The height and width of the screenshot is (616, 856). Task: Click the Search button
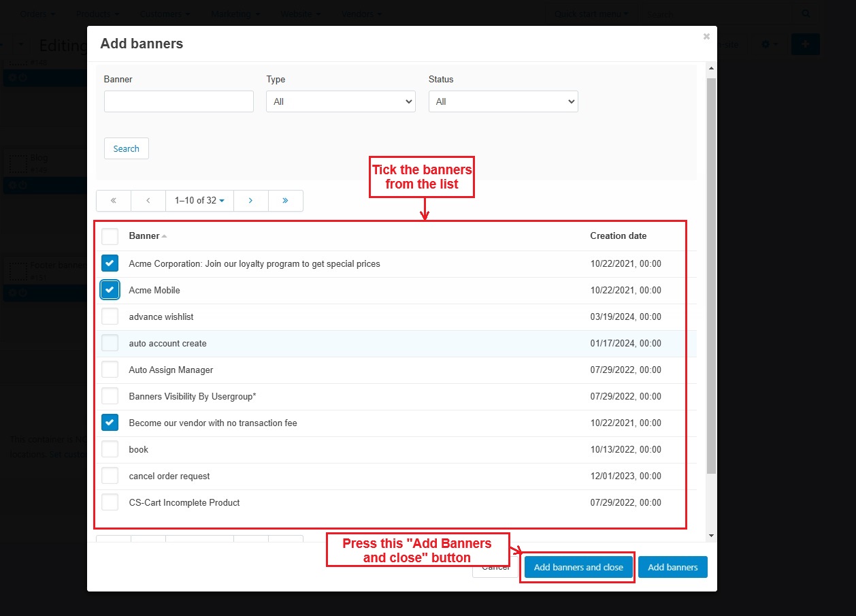click(126, 148)
